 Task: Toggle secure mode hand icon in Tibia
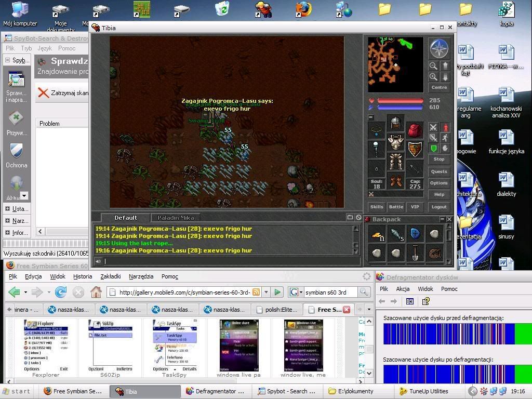coord(445,148)
